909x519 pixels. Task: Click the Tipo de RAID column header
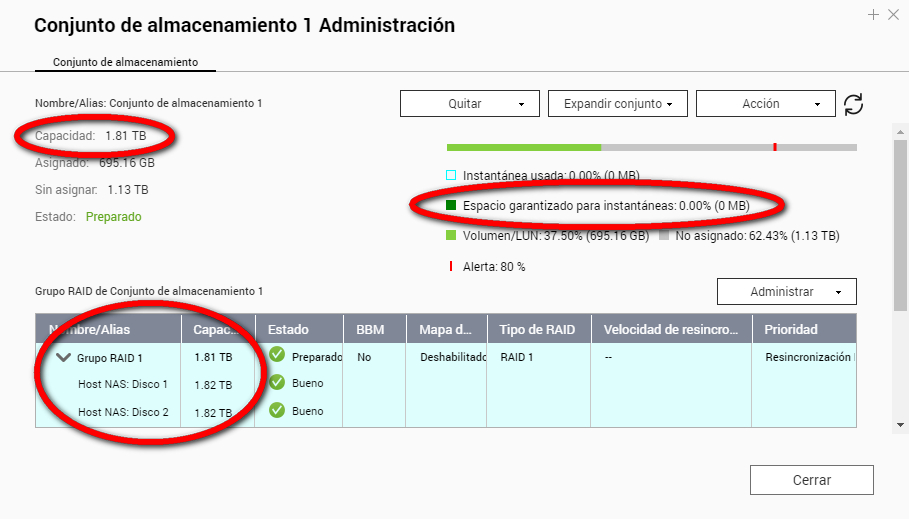(536, 329)
